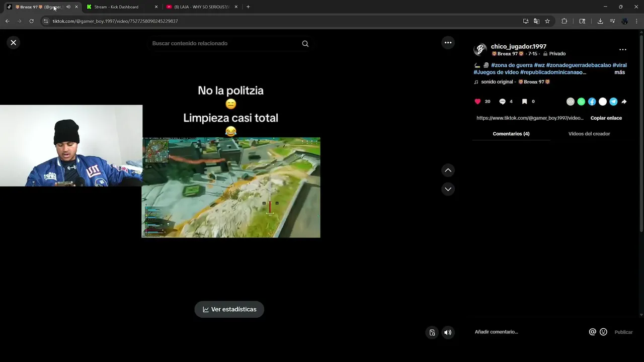Expand description with 'más'
644x362 pixels.
point(619,72)
